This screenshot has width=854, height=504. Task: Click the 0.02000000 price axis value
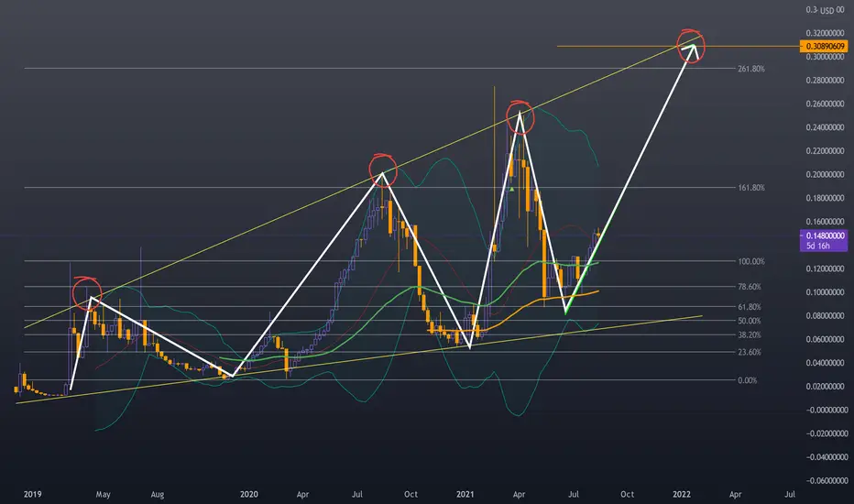[825, 387]
